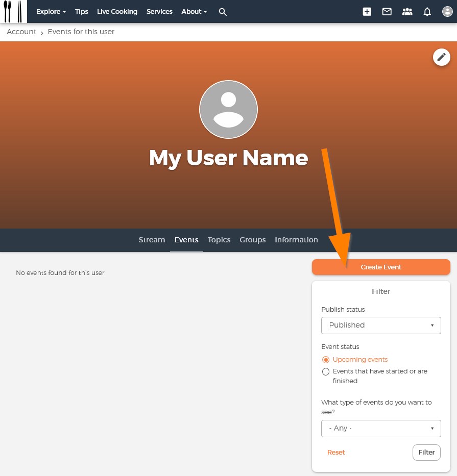Click the fork and knife site logo
The width and height of the screenshot is (457, 476).
click(13, 11)
